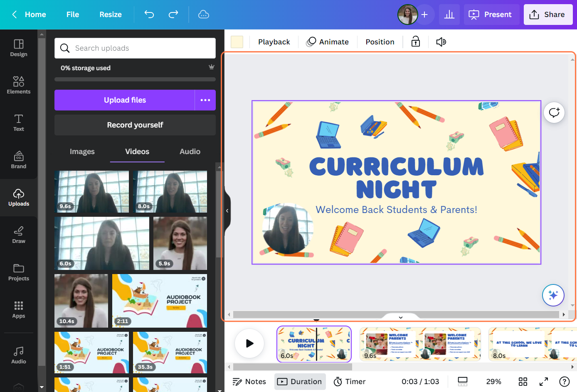Click the Search uploads field
This screenshot has width=577, height=392.
(x=135, y=48)
